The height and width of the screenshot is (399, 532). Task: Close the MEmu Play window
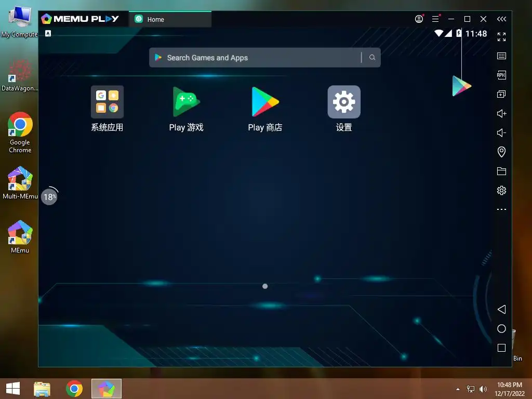484,19
